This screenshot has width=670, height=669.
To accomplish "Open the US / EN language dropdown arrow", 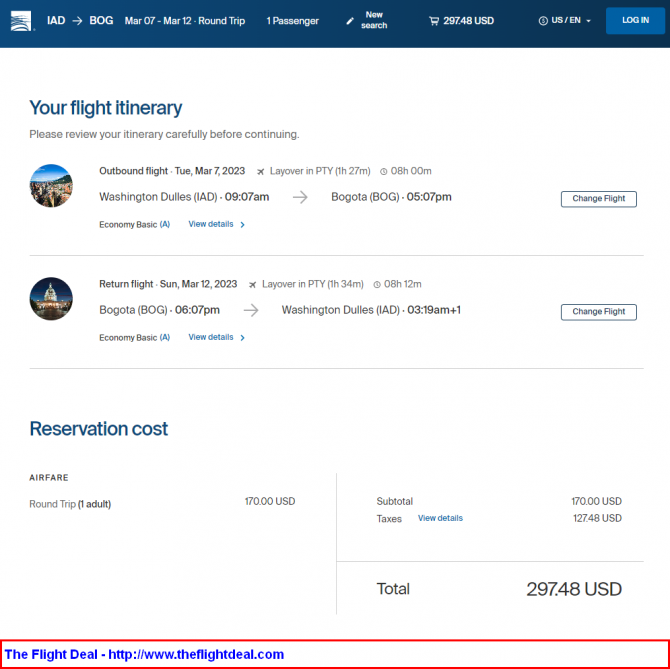I will [x=588, y=21].
